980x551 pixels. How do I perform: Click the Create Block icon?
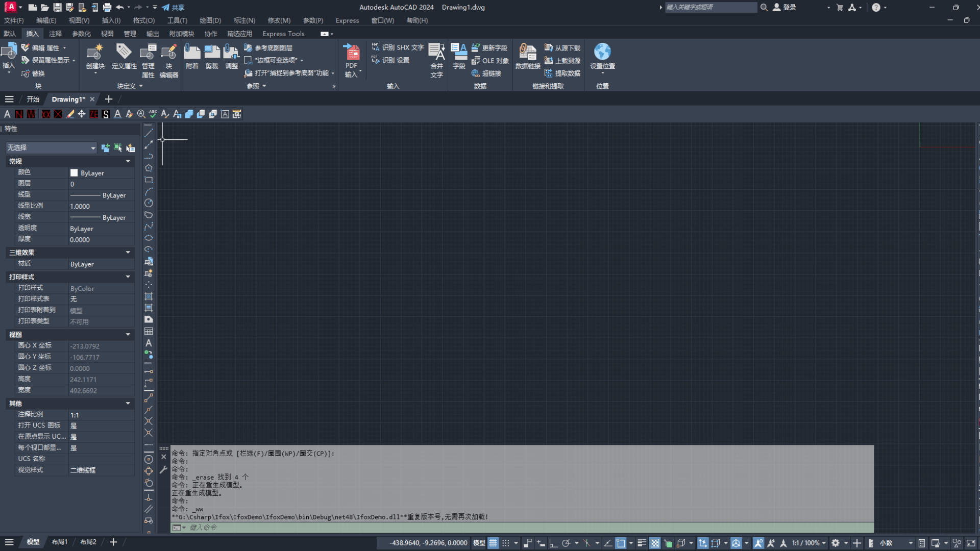95,52
